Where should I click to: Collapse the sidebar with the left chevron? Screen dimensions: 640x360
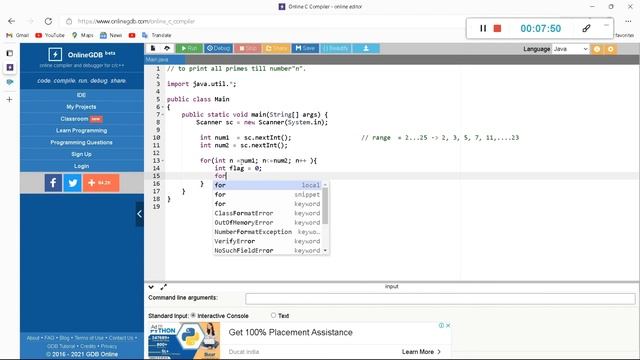[x=139, y=213]
